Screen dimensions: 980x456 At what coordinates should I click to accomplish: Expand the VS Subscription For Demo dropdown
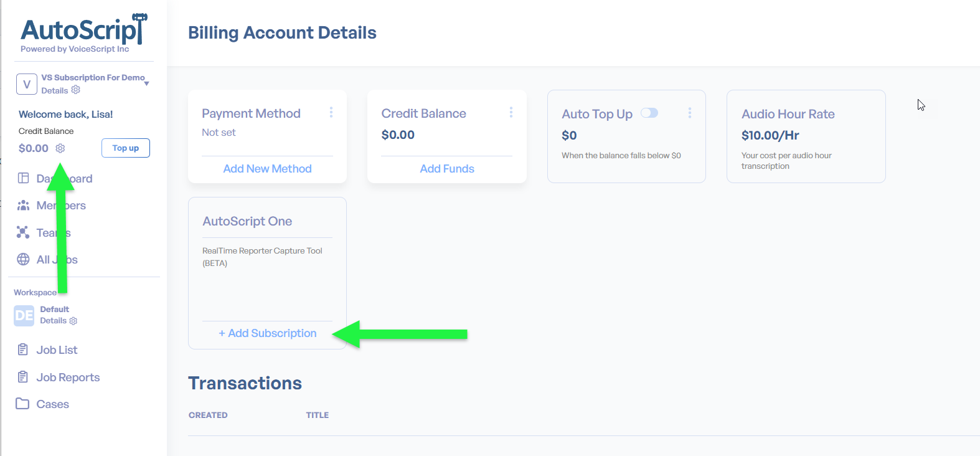click(x=146, y=83)
